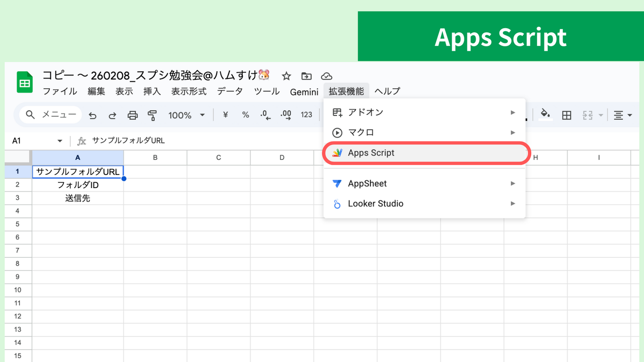The image size is (644, 362).
Task: Click the move to folder icon
Action: [x=306, y=76]
